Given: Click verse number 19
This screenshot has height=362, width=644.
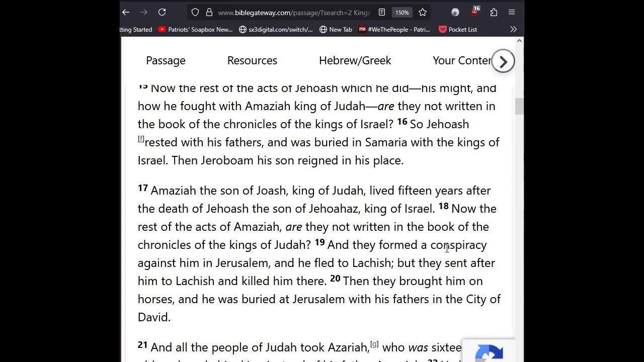Looking at the screenshot, I should [320, 242].
